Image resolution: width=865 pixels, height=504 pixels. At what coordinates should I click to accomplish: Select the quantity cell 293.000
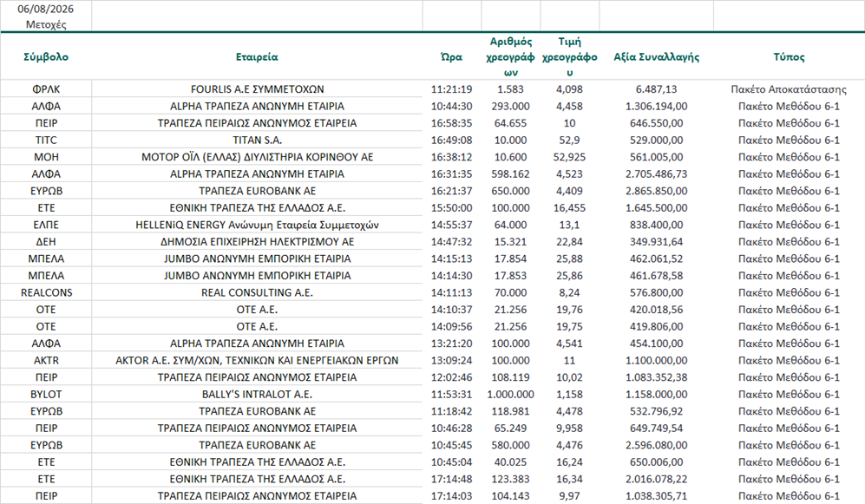(511, 106)
